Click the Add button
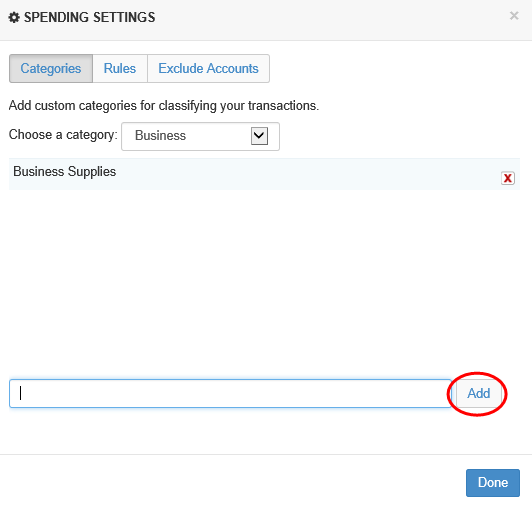 click(478, 394)
